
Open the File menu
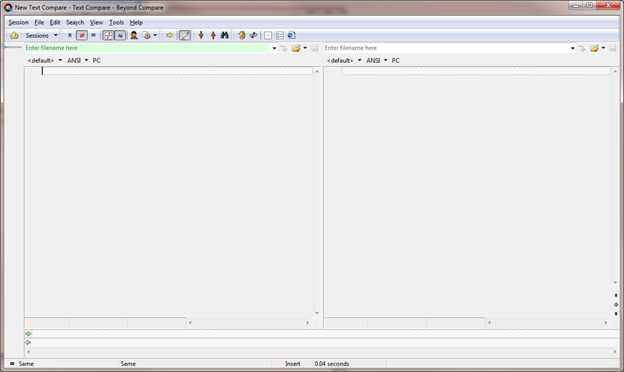(x=39, y=22)
